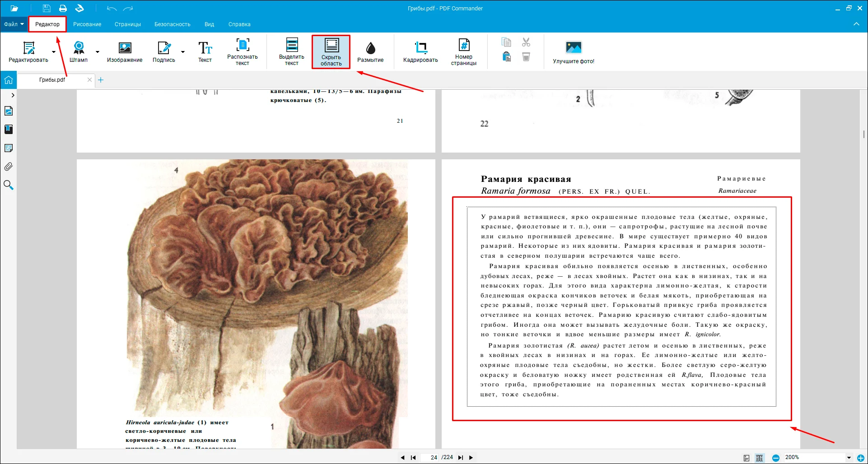Click page number '22' on the page
The image size is (868, 464).
pyautogui.click(x=484, y=124)
